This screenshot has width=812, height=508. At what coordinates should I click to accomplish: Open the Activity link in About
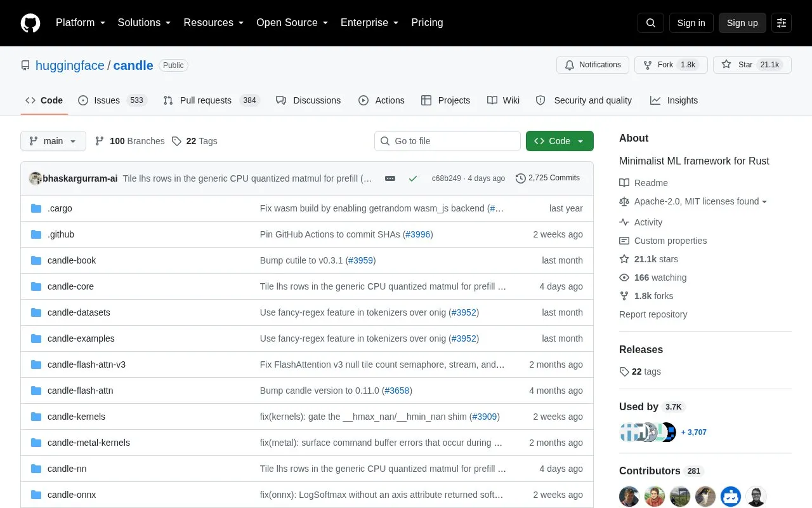pos(641,222)
